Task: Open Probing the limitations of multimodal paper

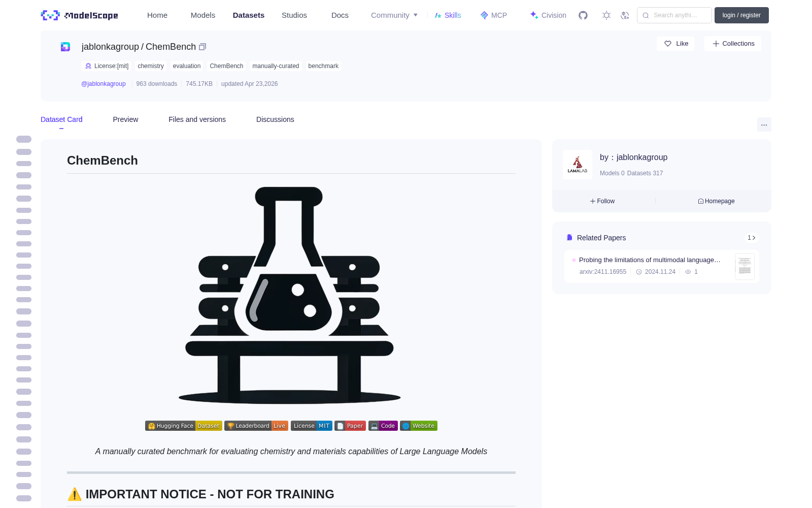Action: point(650,260)
